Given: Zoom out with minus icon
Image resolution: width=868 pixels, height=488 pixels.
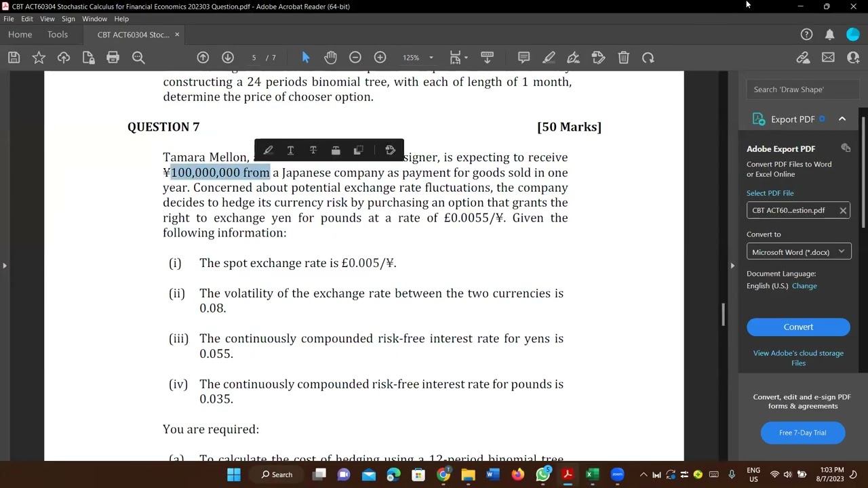Looking at the screenshot, I should click(x=355, y=58).
